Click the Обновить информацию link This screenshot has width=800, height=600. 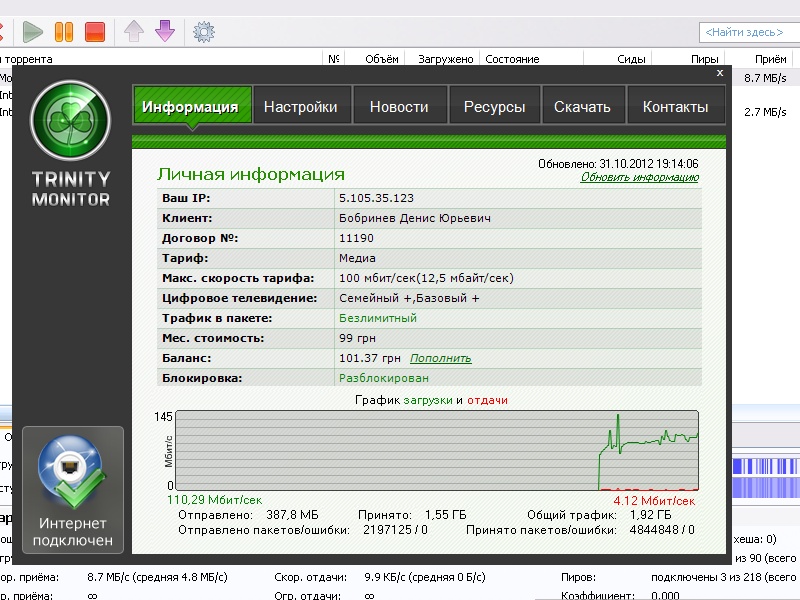click(639, 177)
